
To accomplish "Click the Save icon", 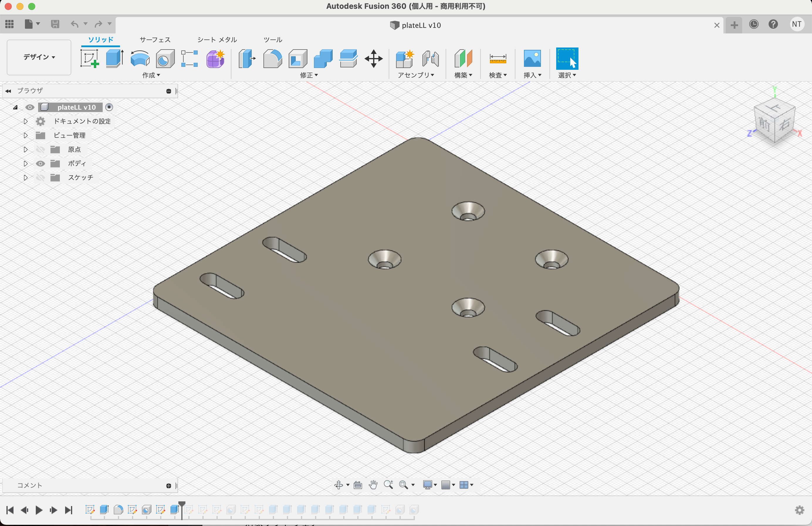I will coord(55,24).
